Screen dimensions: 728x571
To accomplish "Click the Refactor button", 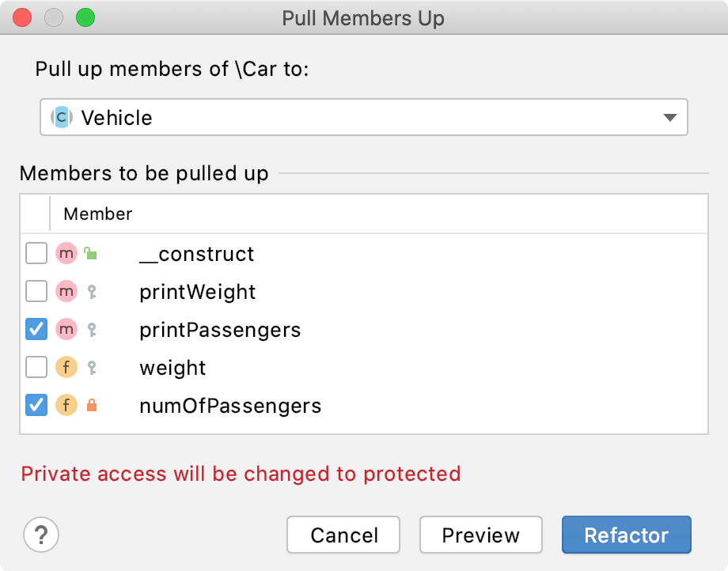I will pos(627,535).
